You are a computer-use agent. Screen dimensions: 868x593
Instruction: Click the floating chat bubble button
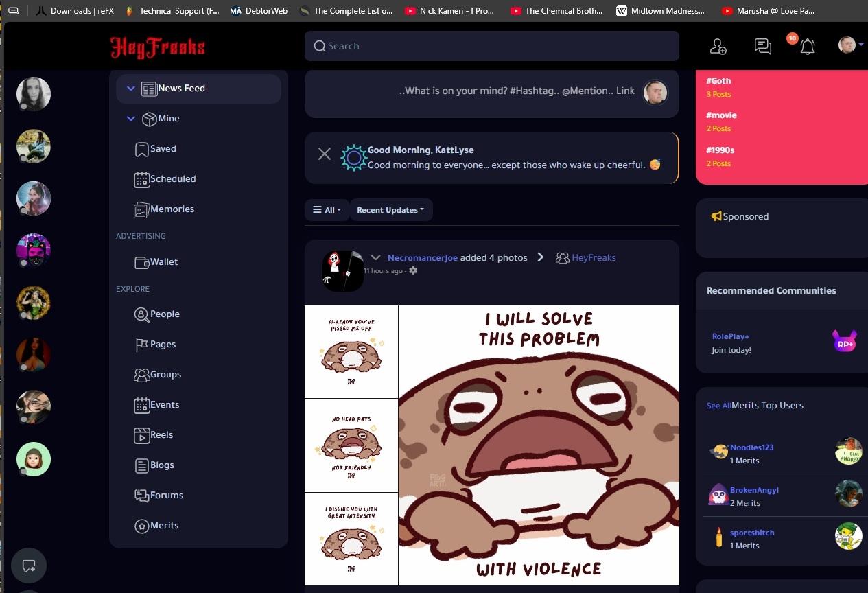29,566
